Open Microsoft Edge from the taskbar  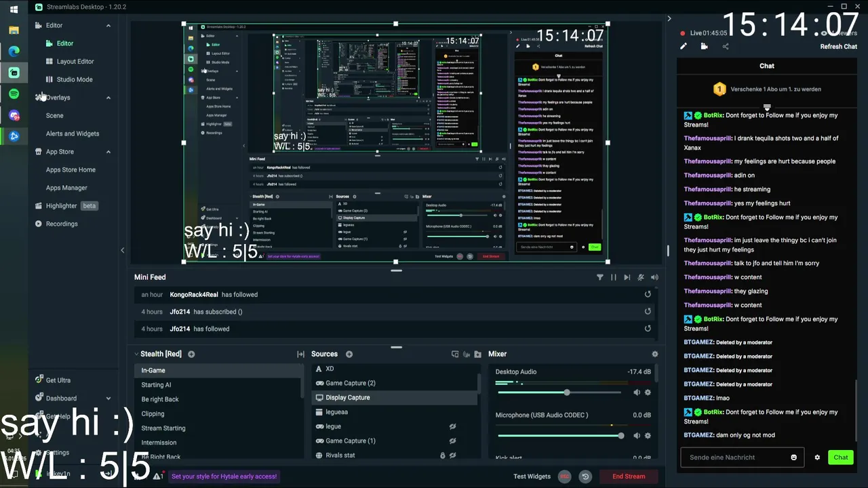pos(14,51)
